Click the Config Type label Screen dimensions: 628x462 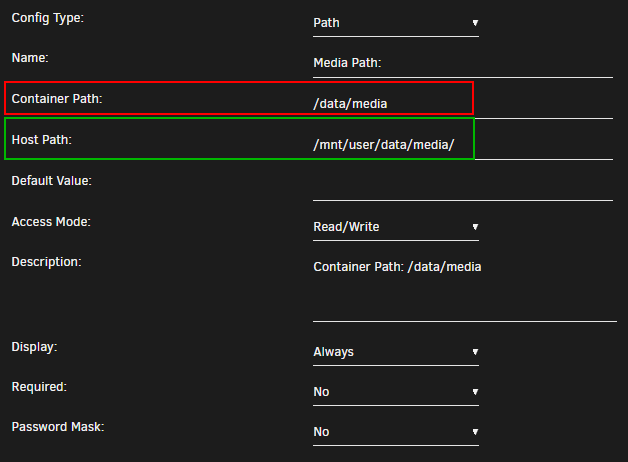[48, 20]
